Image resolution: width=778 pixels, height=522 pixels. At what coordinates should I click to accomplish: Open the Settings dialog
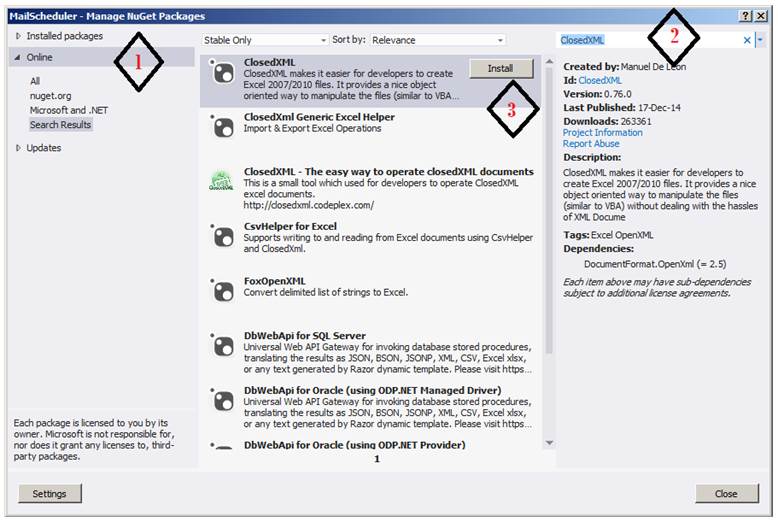pos(50,494)
